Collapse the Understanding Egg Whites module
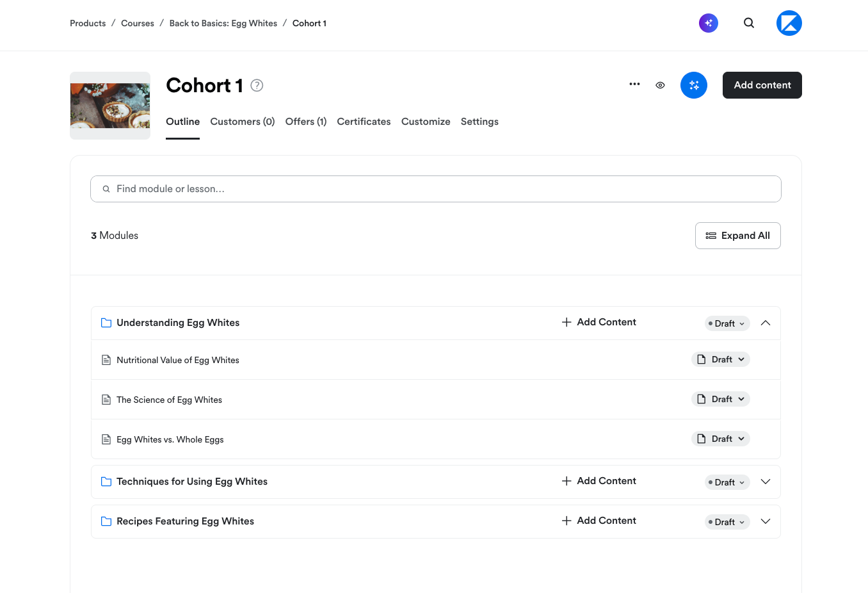 click(766, 323)
